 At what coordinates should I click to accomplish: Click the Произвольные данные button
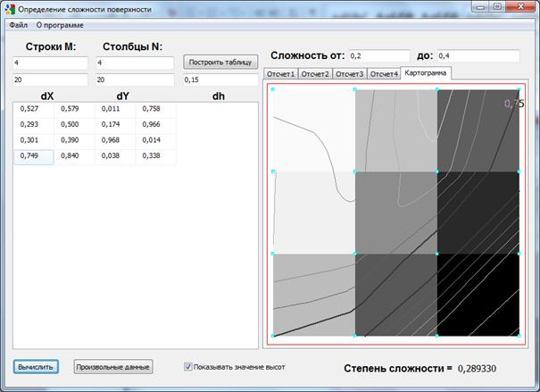coord(113,367)
